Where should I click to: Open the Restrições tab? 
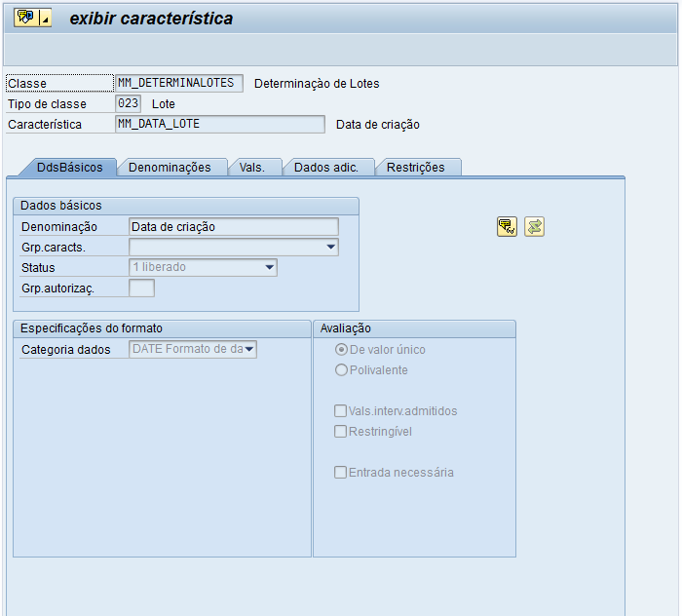click(415, 168)
